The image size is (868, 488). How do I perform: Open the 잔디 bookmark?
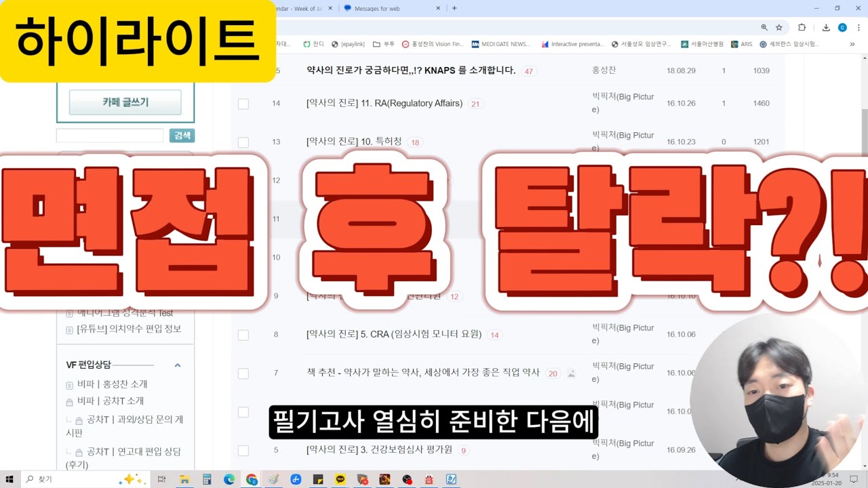click(x=313, y=44)
